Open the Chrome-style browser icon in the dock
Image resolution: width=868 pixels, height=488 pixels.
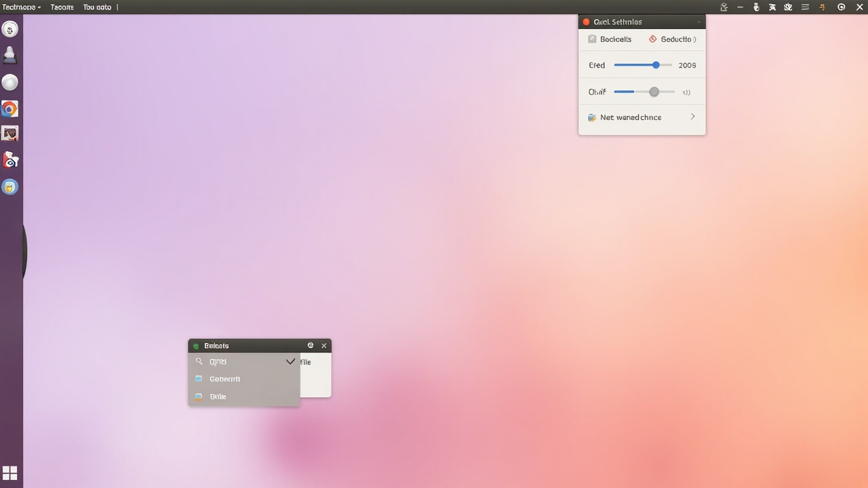coord(9,108)
